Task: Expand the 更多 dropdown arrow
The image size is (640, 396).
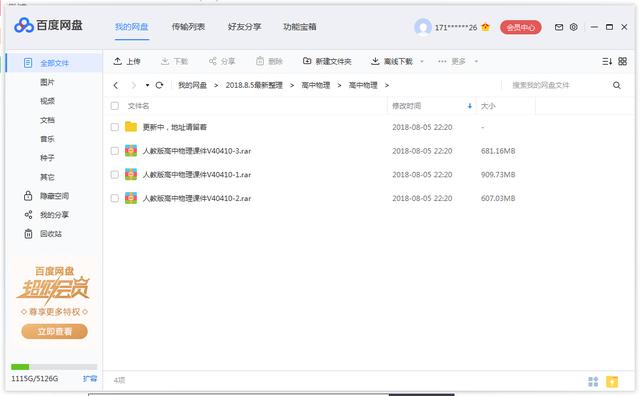Action: 476,62
